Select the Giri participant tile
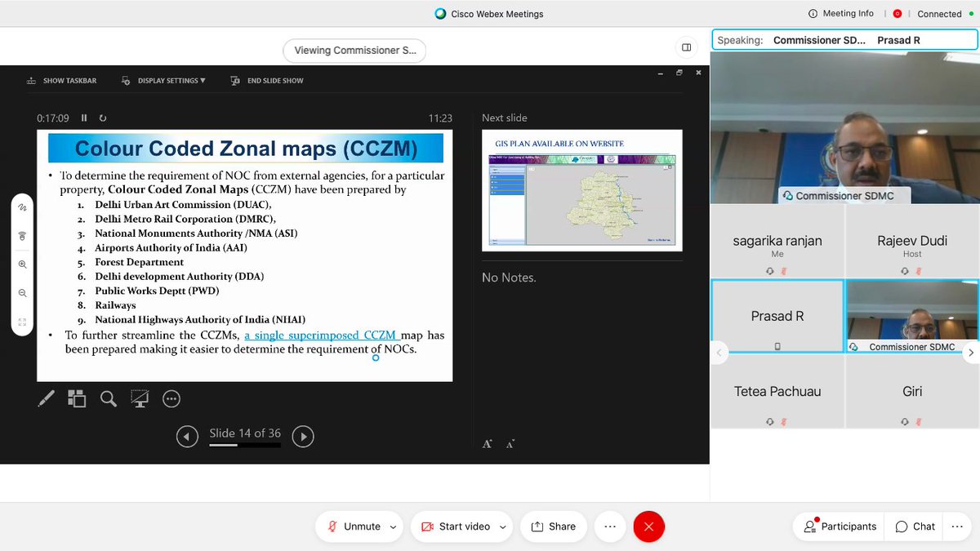980x551 pixels. (x=912, y=392)
